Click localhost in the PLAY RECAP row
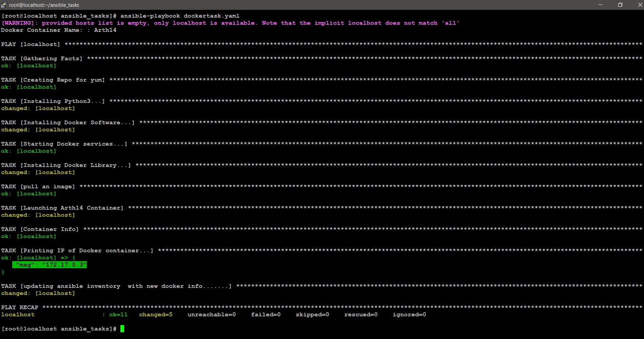644x339 pixels. click(x=18, y=315)
